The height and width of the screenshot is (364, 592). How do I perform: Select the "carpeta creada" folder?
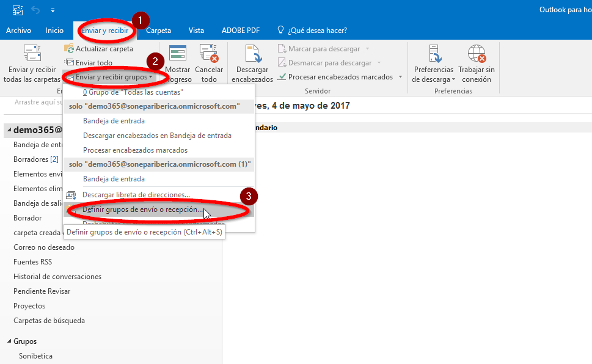pos(37,233)
